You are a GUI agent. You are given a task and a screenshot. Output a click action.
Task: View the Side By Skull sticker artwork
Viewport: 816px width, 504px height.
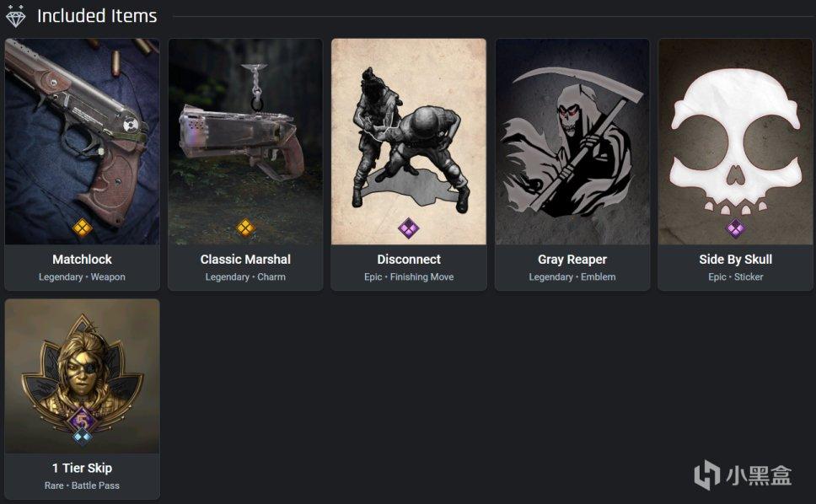point(735,142)
